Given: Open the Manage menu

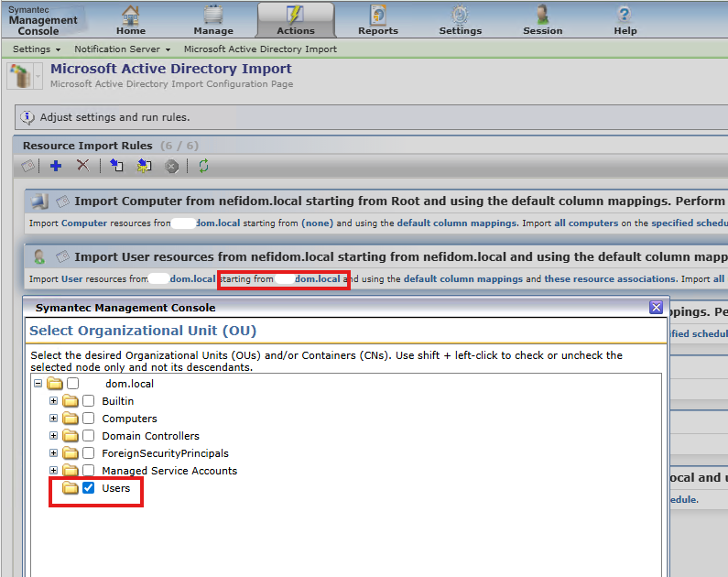Looking at the screenshot, I should coord(213,20).
